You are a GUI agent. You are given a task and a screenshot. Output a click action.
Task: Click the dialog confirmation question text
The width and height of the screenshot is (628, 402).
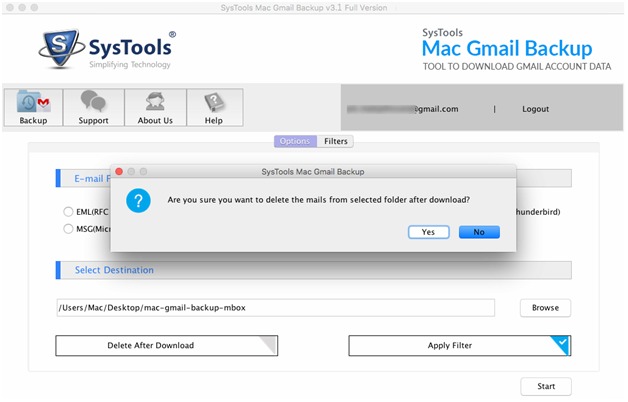pos(318,200)
